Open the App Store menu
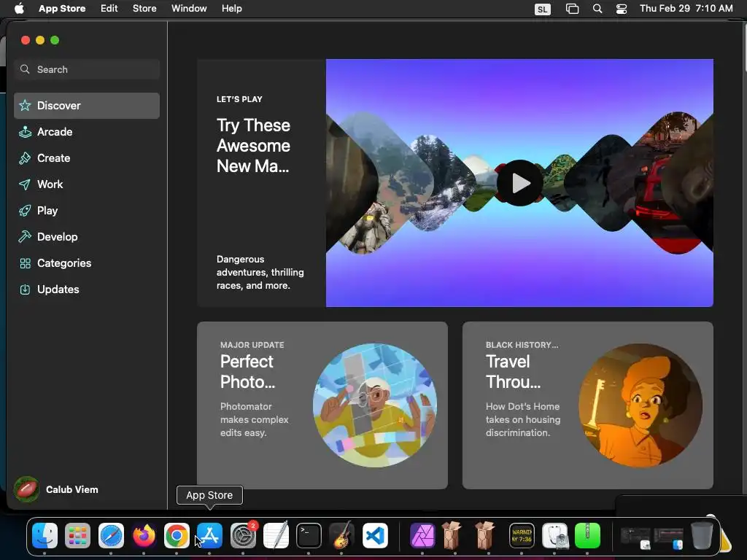 pyautogui.click(x=62, y=9)
